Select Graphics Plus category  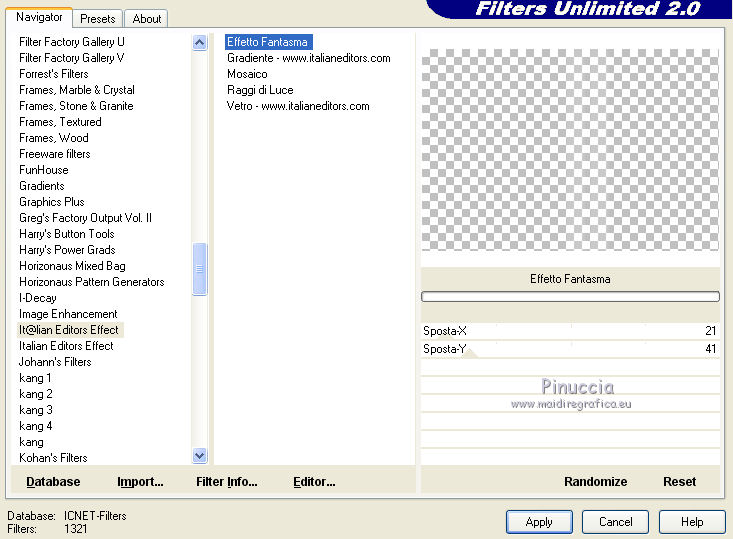pos(52,202)
